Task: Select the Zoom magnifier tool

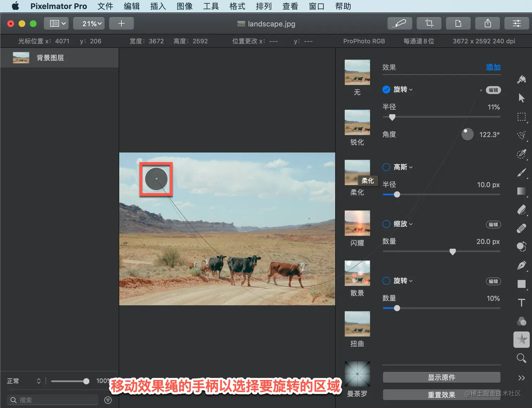Action: click(521, 358)
